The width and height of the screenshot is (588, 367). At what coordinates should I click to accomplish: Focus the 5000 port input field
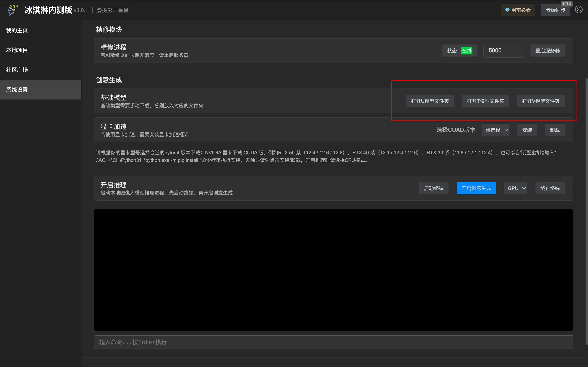click(x=503, y=51)
